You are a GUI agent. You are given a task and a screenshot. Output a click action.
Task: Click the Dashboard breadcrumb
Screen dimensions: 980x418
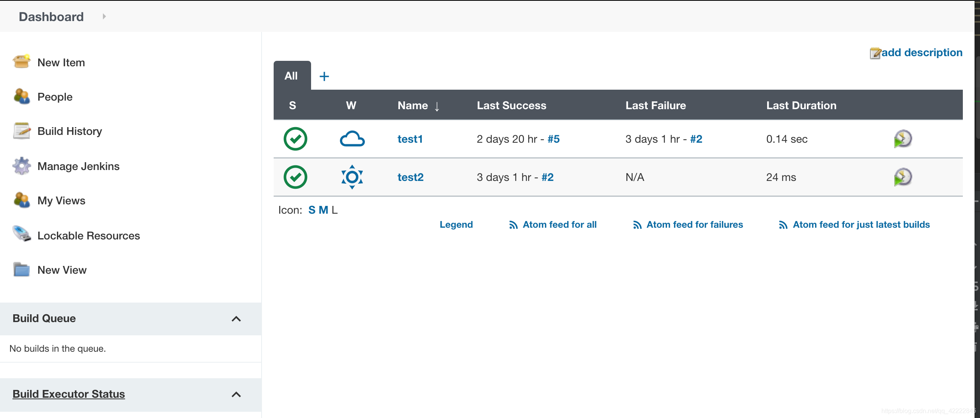(51, 16)
